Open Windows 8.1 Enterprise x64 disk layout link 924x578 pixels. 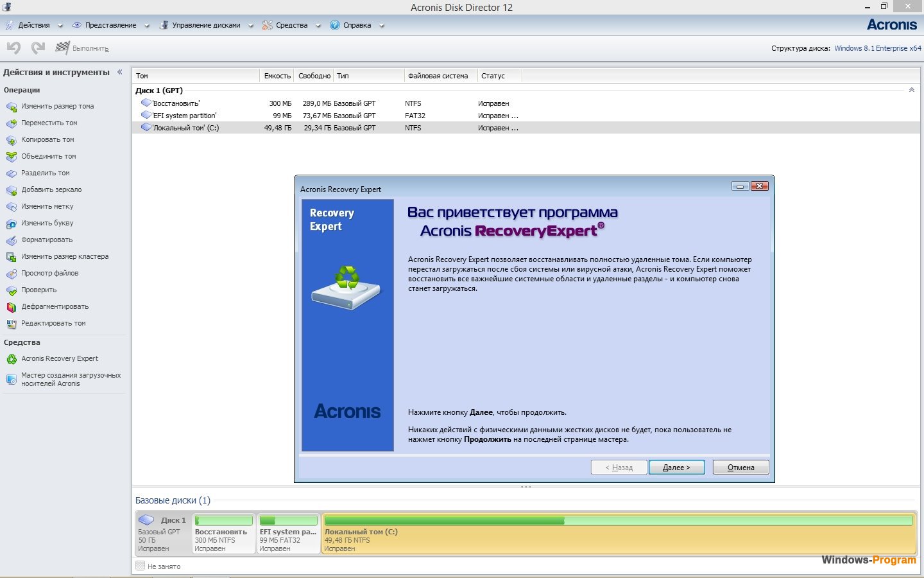tap(877, 48)
